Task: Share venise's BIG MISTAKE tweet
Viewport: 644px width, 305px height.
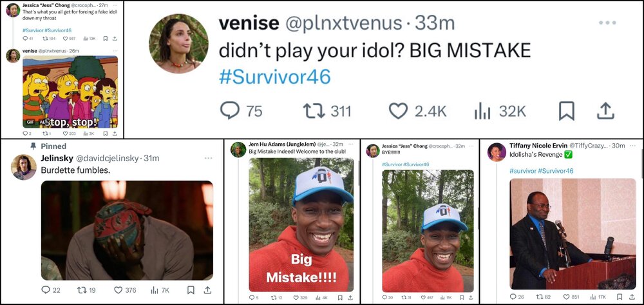Action: point(605,111)
